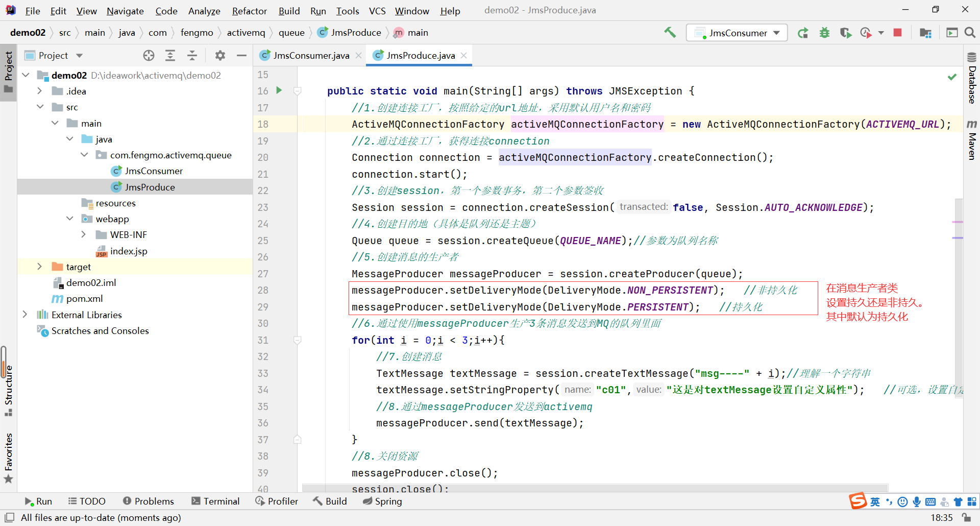Expand the .idea folder

pos(39,91)
